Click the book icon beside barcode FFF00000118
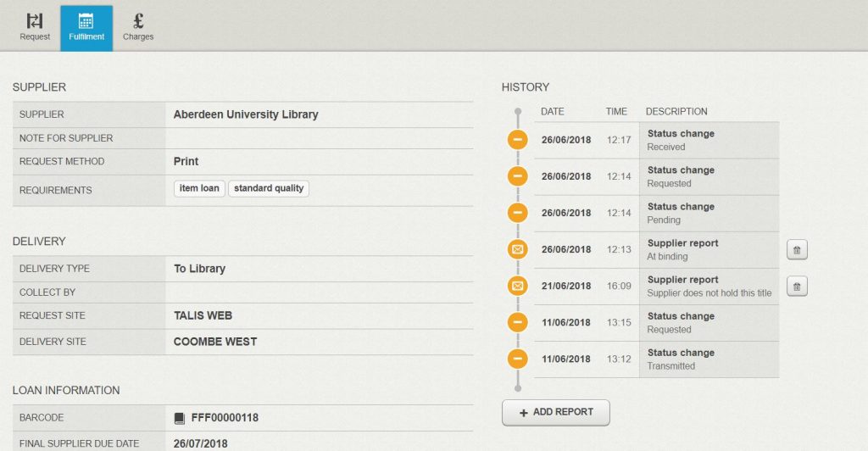The width and height of the screenshot is (868, 451). click(179, 418)
